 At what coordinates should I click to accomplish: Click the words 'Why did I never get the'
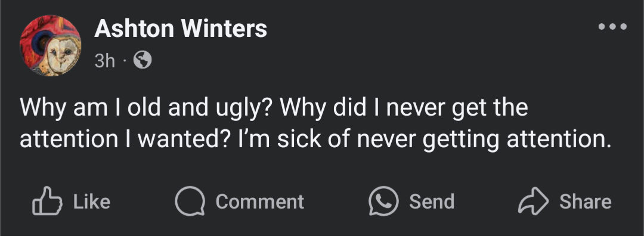[x=403, y=108]
